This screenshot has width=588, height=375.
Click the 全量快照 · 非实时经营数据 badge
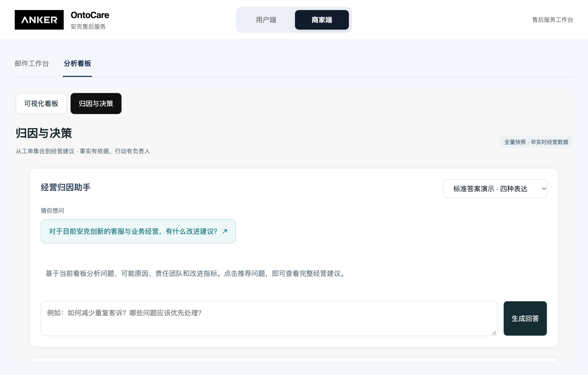[536, 142]
